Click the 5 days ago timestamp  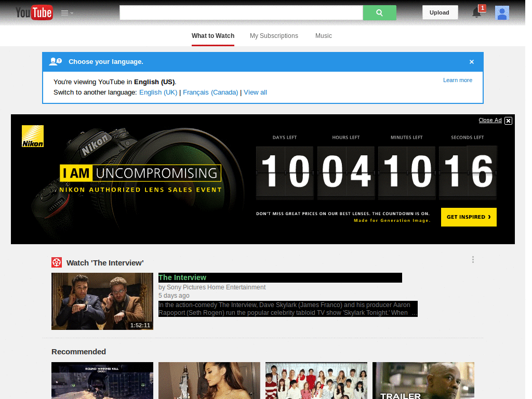click(174, 296)
